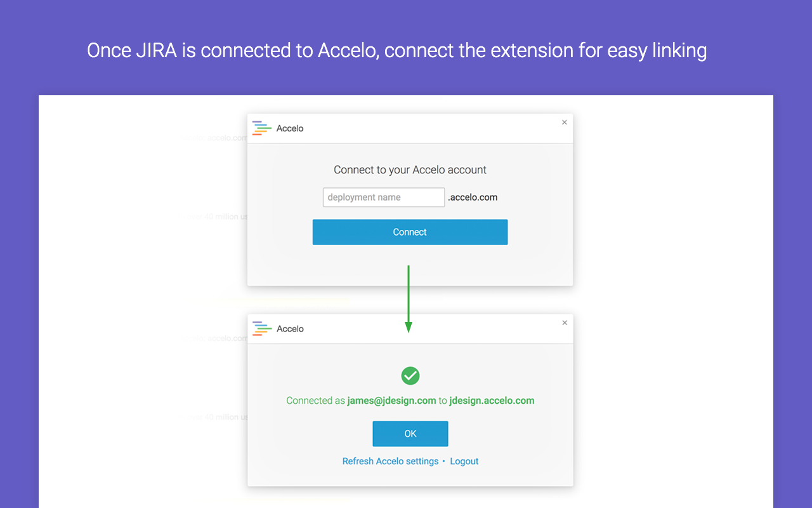Viewport: 812px width, 508px height.
Task: Select the Accelo header of the connected dialog
Action: [x=290, y=328]
